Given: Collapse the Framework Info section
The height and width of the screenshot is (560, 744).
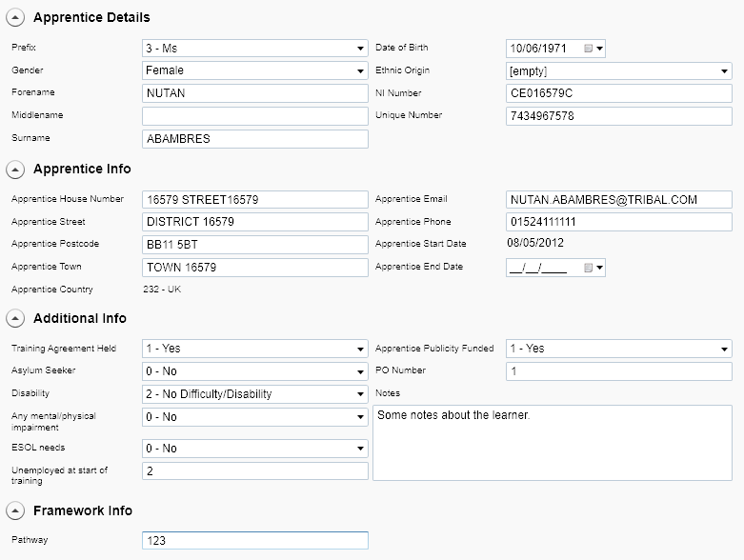Looking at the screenshot, I should coord(15,511).
